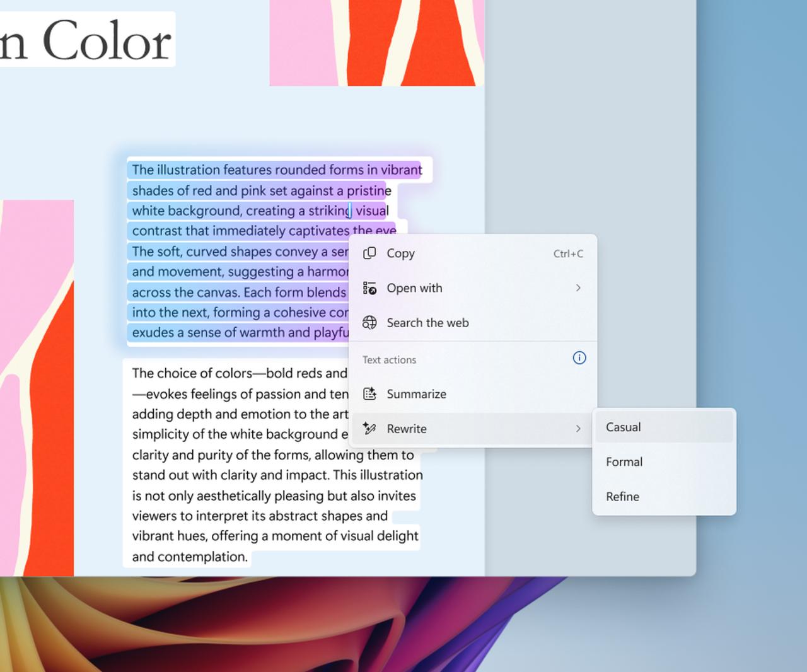Image resolution: width=807 pixels, height=672 pixels.
Task: Choose Search the web
Action: tap(427, 323)
